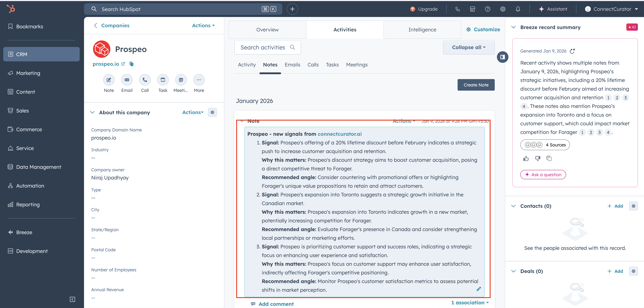The image size is (644, 308).
Task: Open the Email compose icon
Action: click(x=127, y=80)
